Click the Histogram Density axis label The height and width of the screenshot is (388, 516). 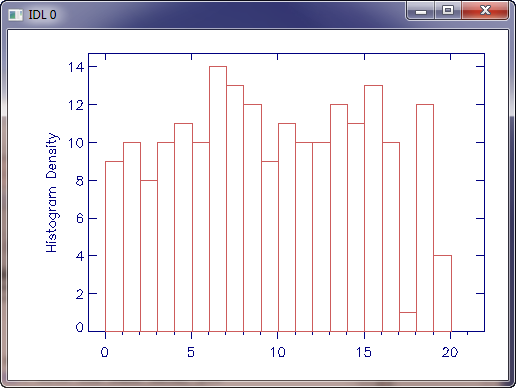(x=52, y=192)
